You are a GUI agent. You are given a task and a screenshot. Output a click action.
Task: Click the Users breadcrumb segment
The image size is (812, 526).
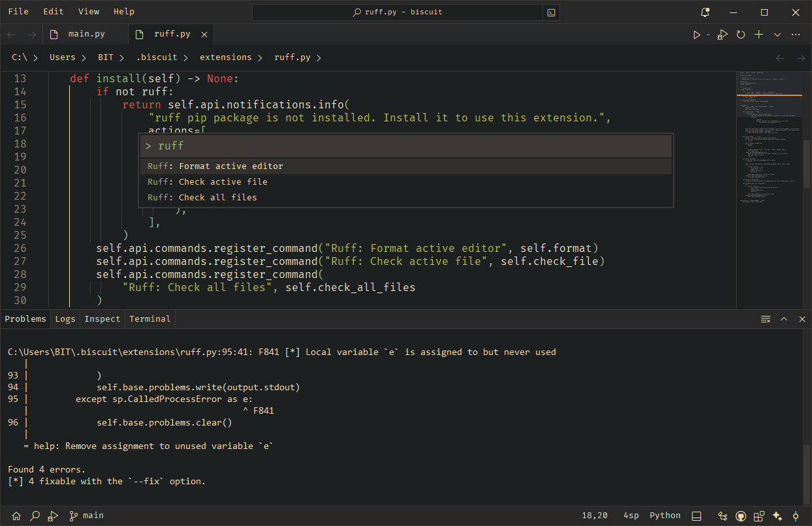point(62,57)
